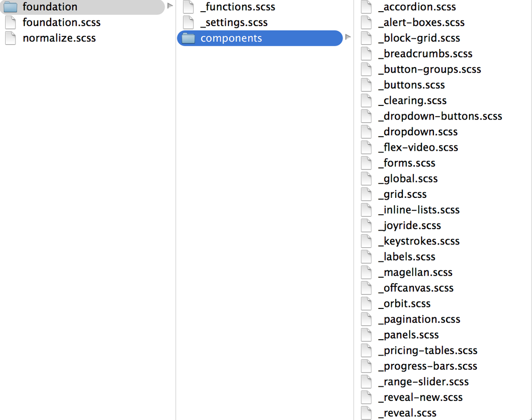Click the _alert-boxes.scss file icon

point(366,22)
